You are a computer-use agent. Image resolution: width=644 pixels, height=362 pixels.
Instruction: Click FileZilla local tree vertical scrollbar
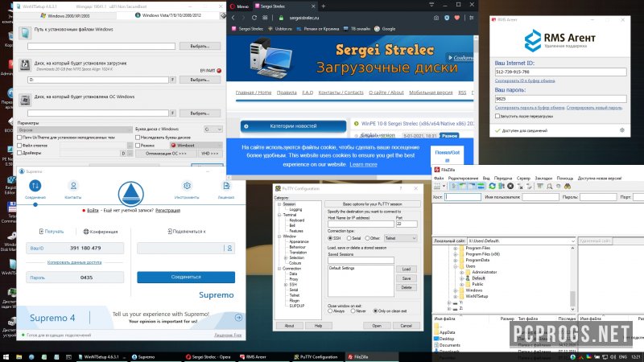click(573, 278)
